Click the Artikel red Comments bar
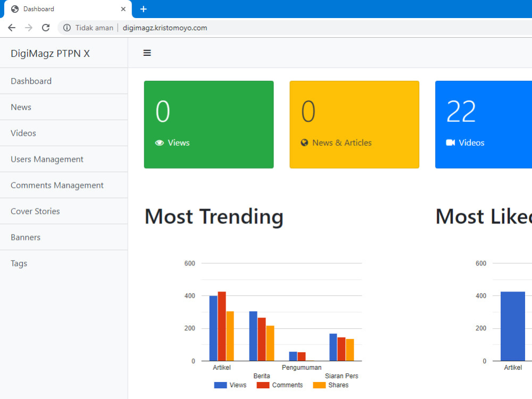Viewport: 532px width, 399px height. 222,326
